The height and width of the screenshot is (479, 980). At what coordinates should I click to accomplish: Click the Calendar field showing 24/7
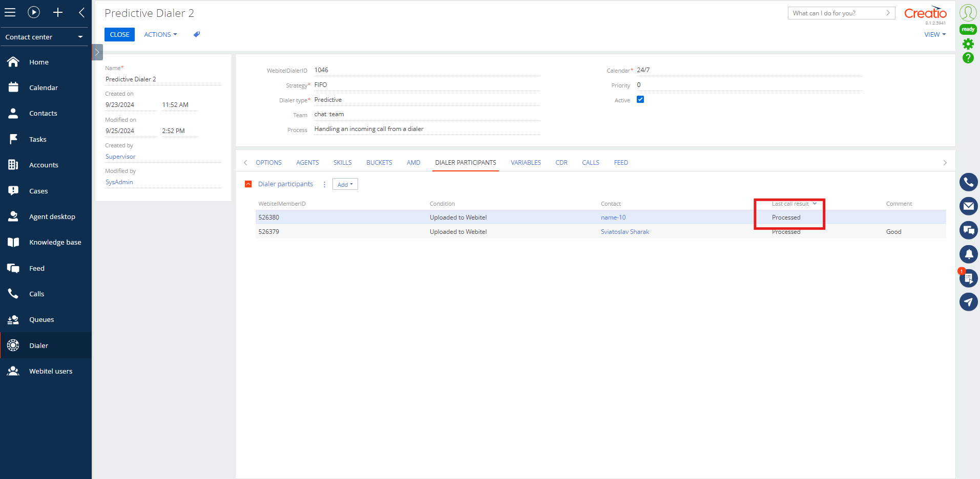click(749, 70)
